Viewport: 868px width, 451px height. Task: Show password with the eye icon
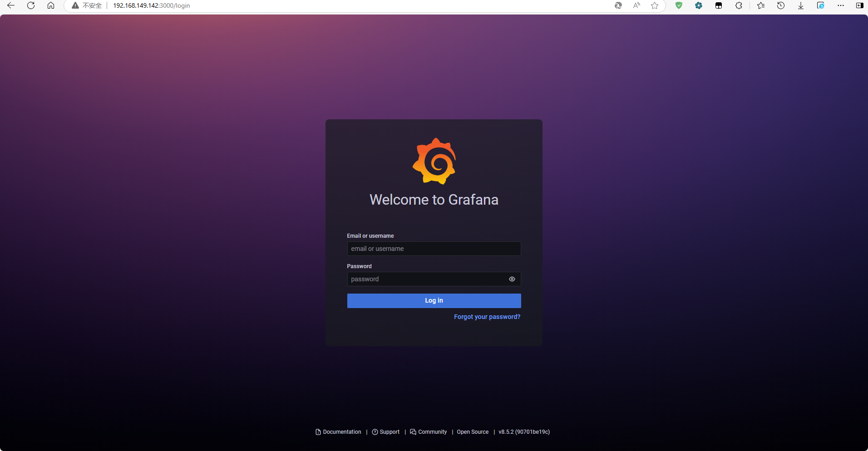512,279
